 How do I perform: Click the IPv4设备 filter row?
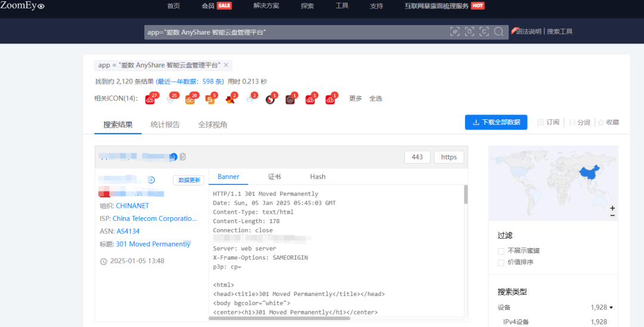point(555,322)
